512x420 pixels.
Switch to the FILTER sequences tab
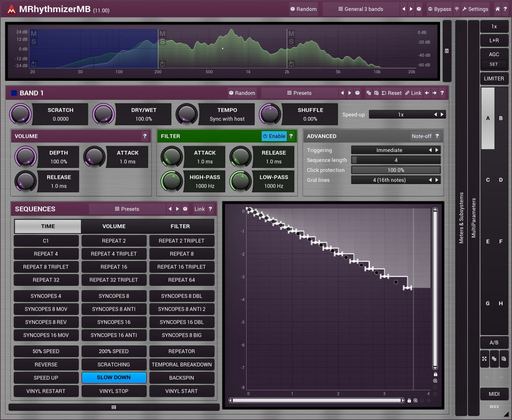180,226
